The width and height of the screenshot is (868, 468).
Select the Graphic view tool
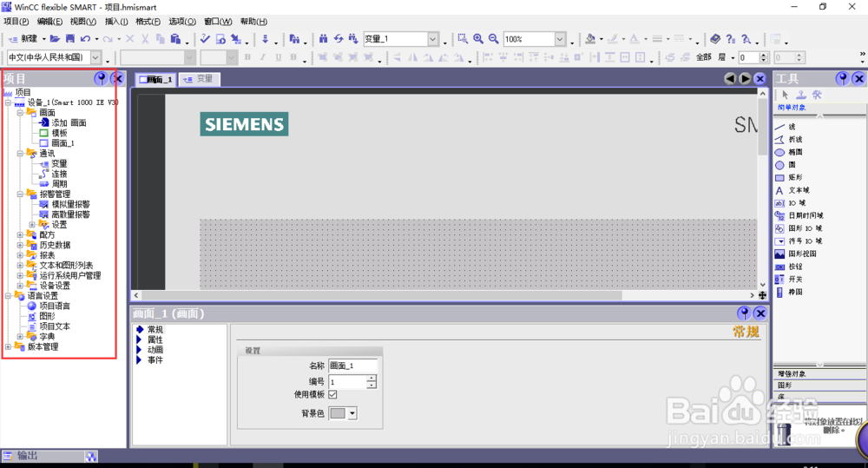(795, 254)
